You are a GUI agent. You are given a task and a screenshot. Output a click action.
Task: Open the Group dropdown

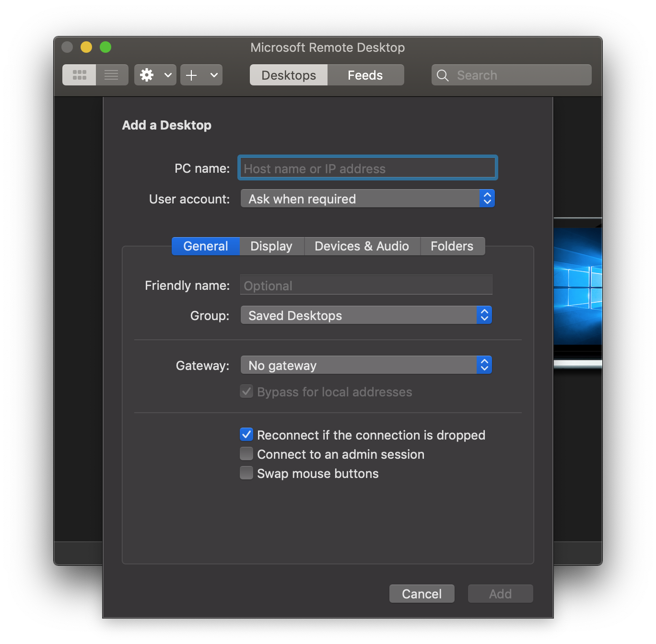366,315
